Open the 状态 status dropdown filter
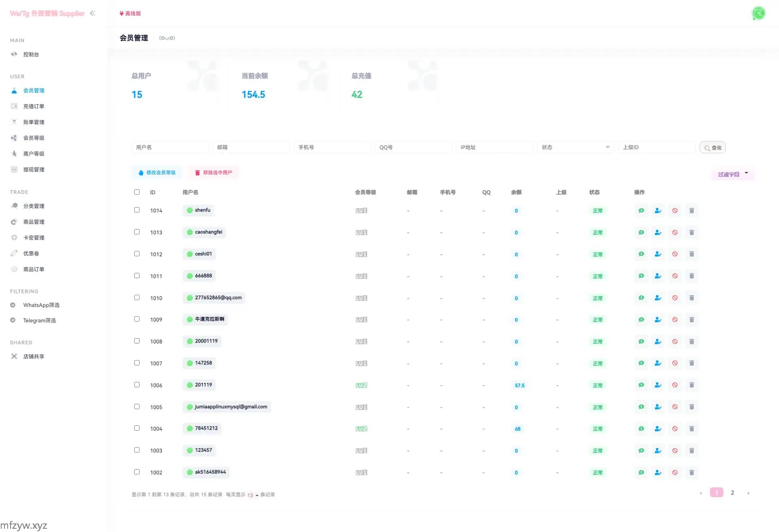779x532 pixels. tap(575, 147)
